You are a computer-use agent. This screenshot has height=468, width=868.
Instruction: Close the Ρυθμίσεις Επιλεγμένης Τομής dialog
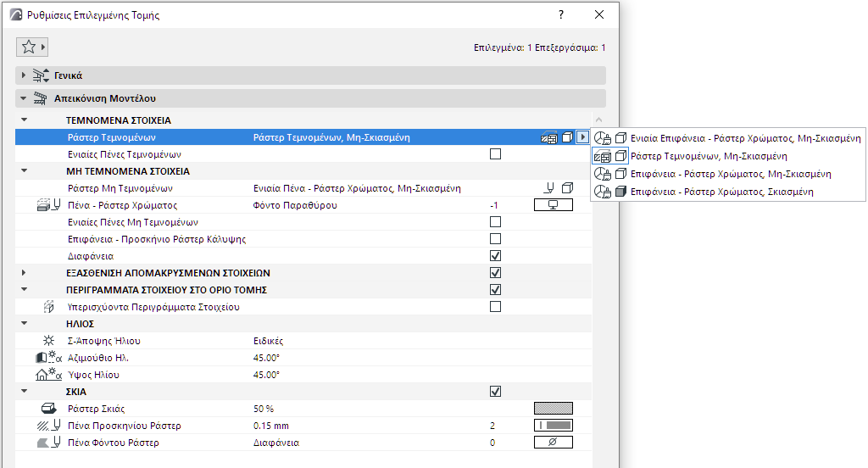pyautogui.click(x=599, y=15)
